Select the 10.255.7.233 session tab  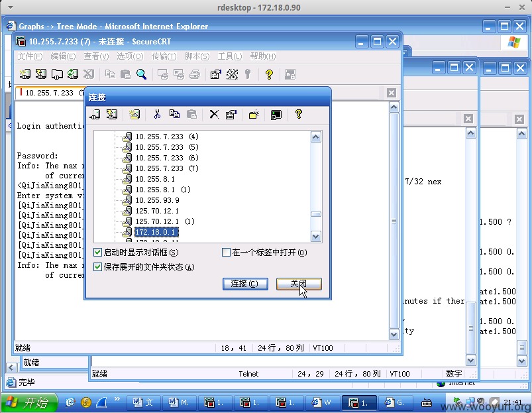pyautogui.click(x=50, y=93)
